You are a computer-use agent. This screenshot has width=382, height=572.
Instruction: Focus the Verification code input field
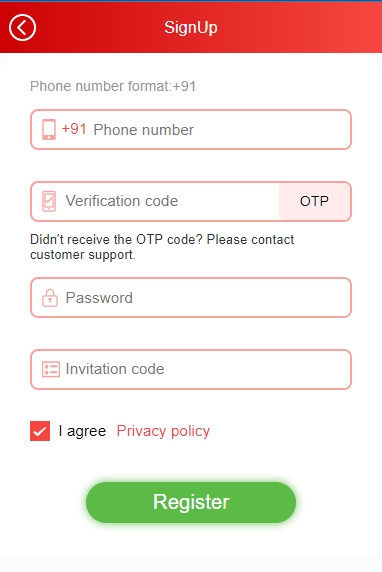click(155, 201)
